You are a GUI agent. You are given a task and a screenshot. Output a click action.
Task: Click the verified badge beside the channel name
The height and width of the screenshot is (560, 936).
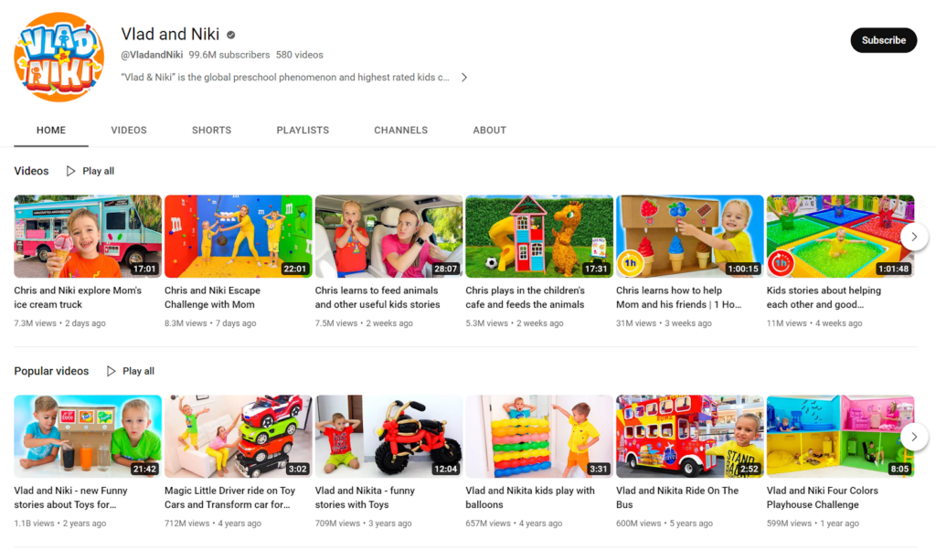[x=231, y=35]
